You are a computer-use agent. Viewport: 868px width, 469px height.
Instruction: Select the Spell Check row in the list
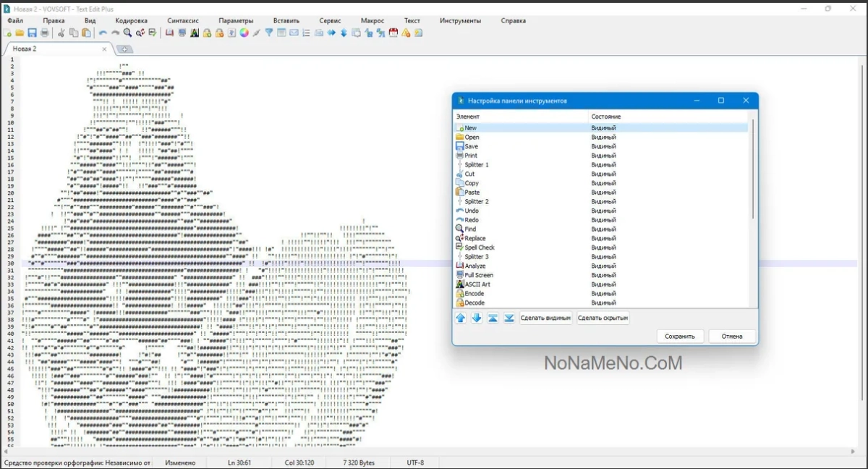(x=480, y=248)
